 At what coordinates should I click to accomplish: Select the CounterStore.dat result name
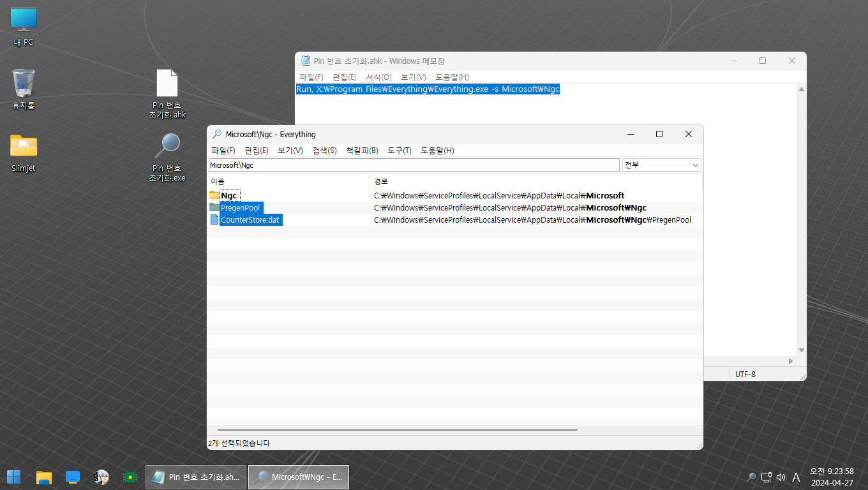click(250, 219)
